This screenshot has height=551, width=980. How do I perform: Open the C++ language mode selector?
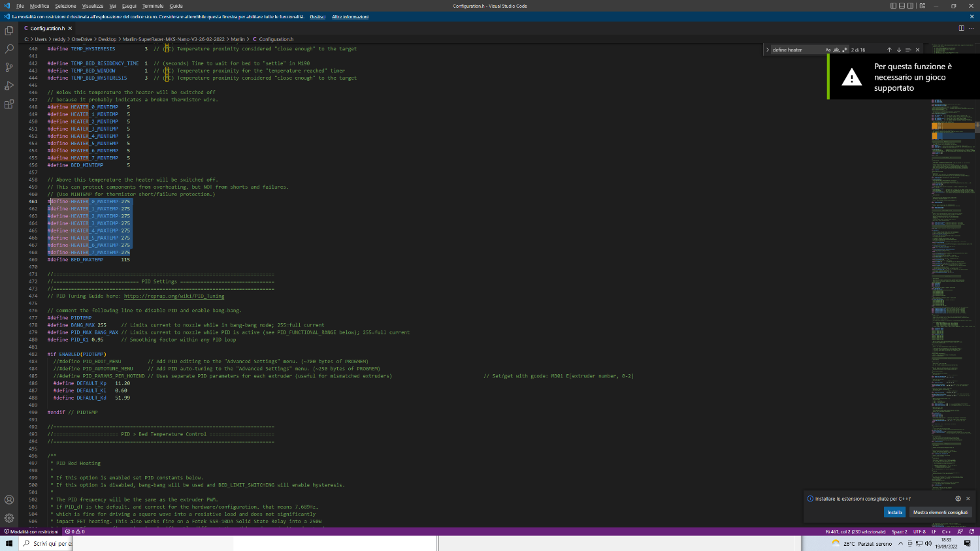pos(946,531)
